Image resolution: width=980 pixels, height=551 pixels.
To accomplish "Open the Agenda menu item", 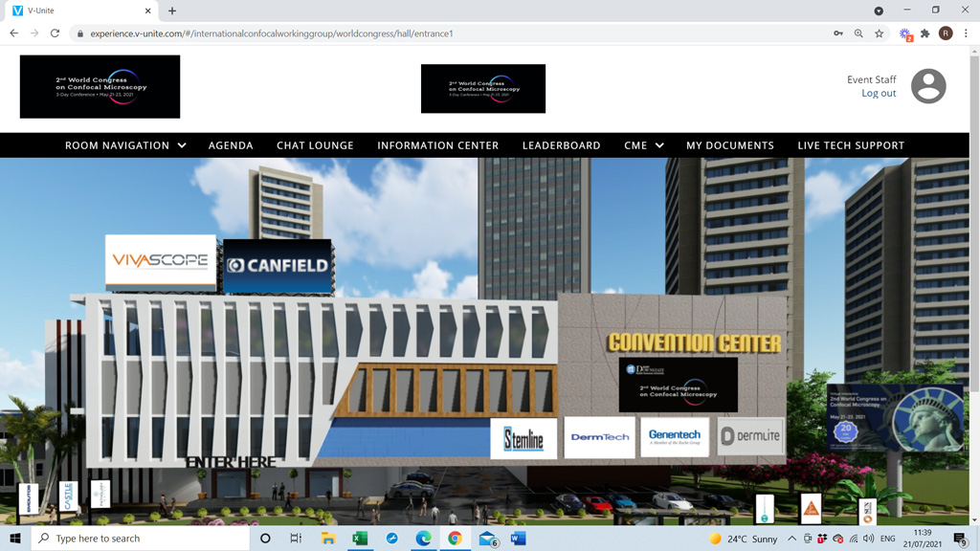I will [231, 145].
